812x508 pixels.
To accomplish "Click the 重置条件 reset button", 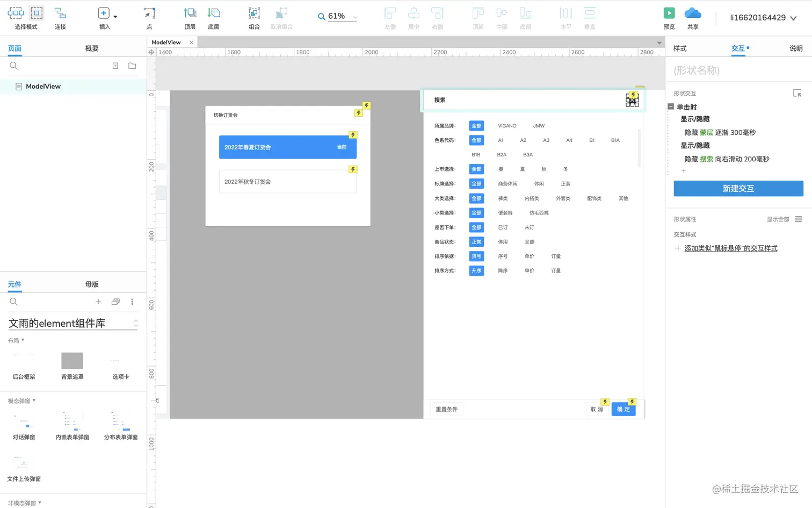I will (x=447, y=409).
